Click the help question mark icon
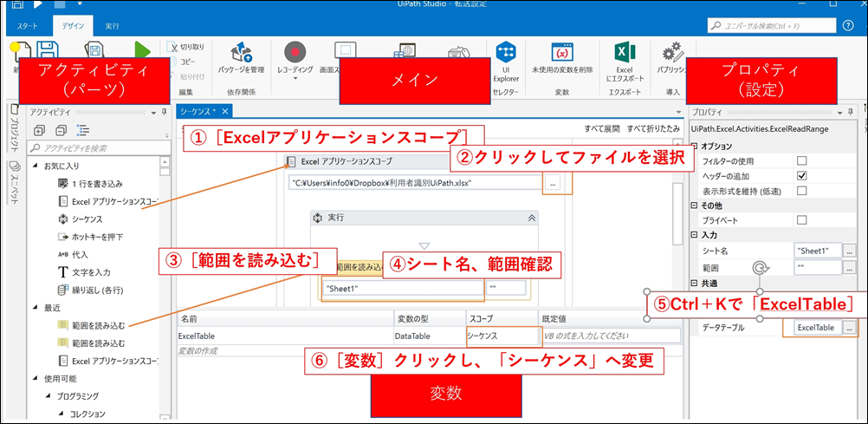868x424 pixels. [847, 25]
